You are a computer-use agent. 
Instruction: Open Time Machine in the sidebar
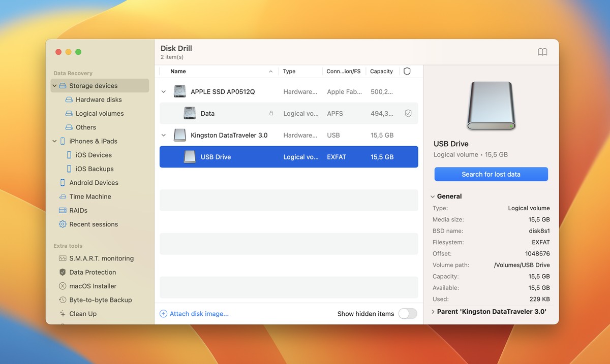(90, 196)
